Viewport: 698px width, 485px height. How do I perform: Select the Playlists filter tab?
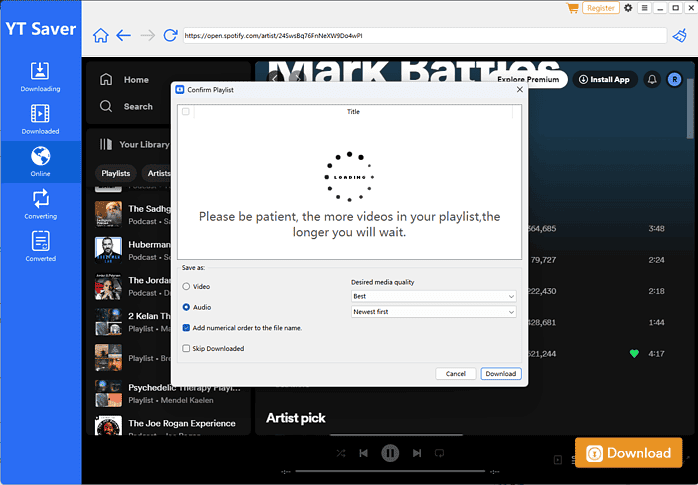tap(116, 173)
